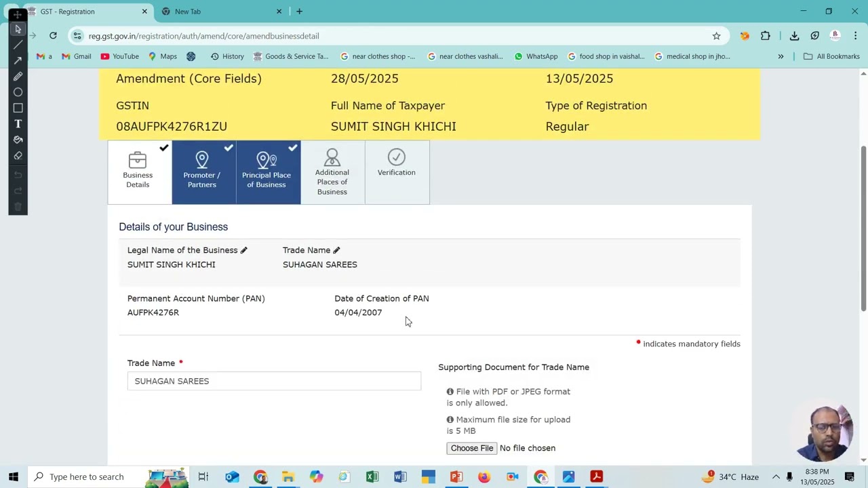The width and height of the screenshot is (868, 488).
Task: Open Additional Places of Business tab
Action: [x=332, y=172]
